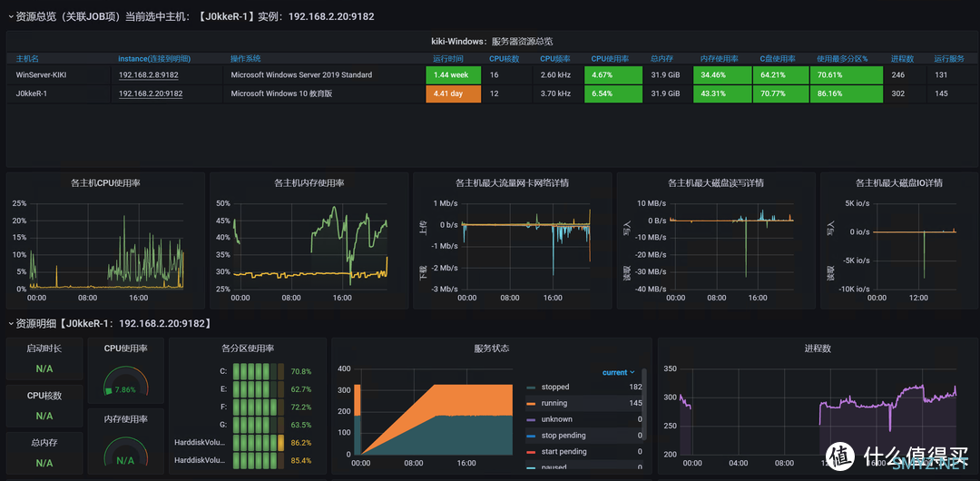Follow the 192.168.2.20:9182 instance link
This screenshot has width=980, height=481.
pyautogui.click(x=151, y=93)
